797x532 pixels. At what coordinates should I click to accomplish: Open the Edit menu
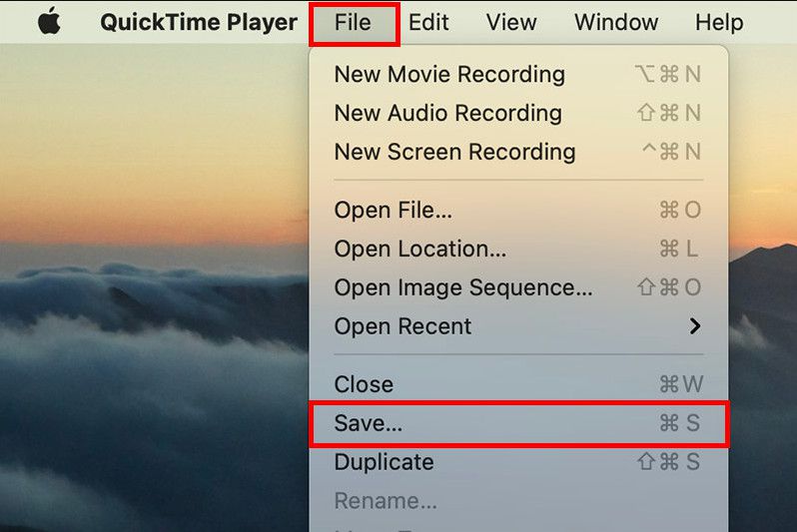pyautogui.click(x=428, y=22)
